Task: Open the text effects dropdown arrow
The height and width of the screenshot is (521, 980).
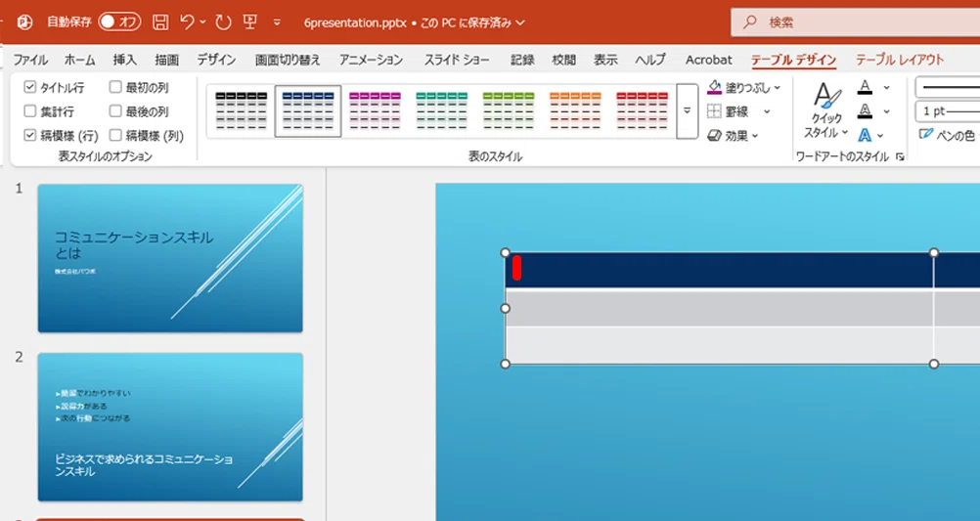Action: click(880, 136)
